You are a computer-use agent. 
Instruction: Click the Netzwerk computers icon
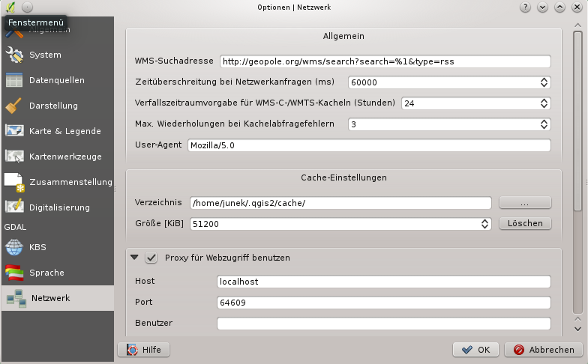click(16, 298)
